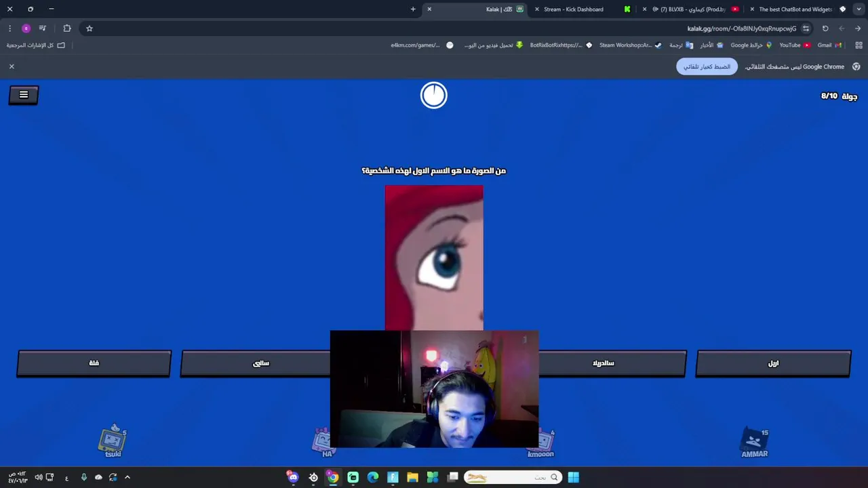The width and height of the screenshot is (868, 488).
Task: Open the Gmail bookmark
Action: [829, 45]
